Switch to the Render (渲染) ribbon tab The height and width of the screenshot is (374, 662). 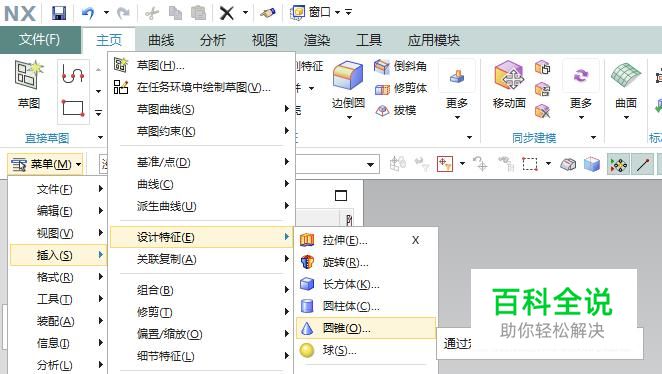pos(317,40)
